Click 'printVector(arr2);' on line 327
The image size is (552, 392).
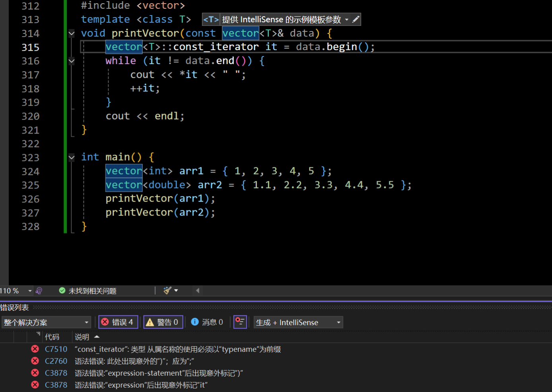(160, 212)
